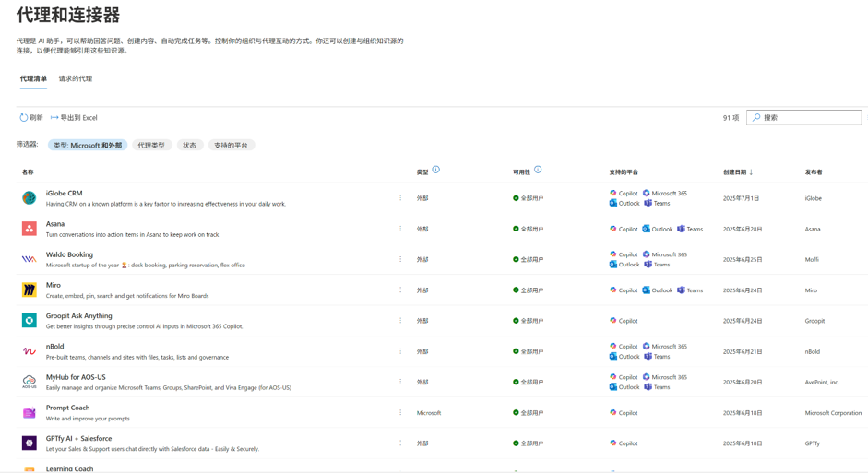
Task: Click the 支持的平台 column header
Action: point(624,172)
